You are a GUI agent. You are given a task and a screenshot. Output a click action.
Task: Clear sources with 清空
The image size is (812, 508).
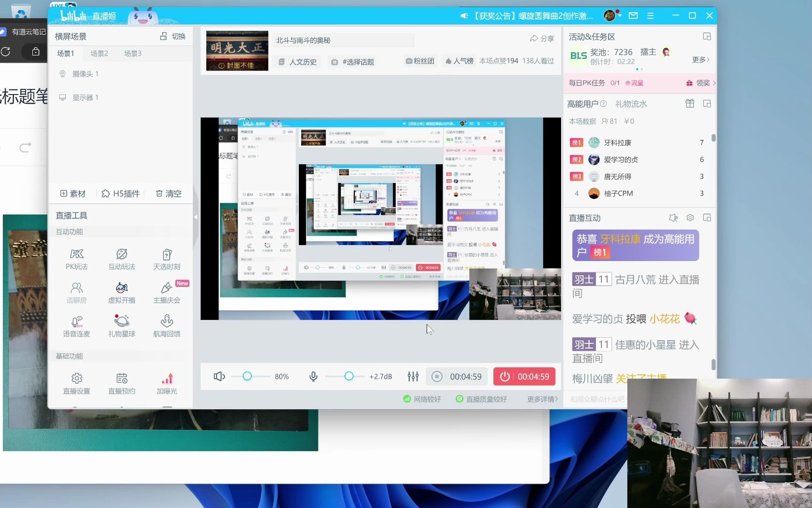point(168,193)
